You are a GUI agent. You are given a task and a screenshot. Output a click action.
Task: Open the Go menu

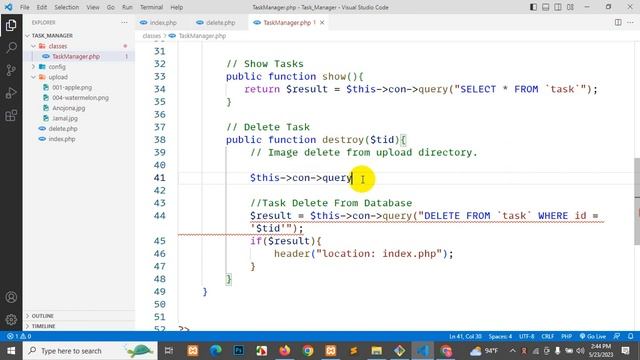111,7
